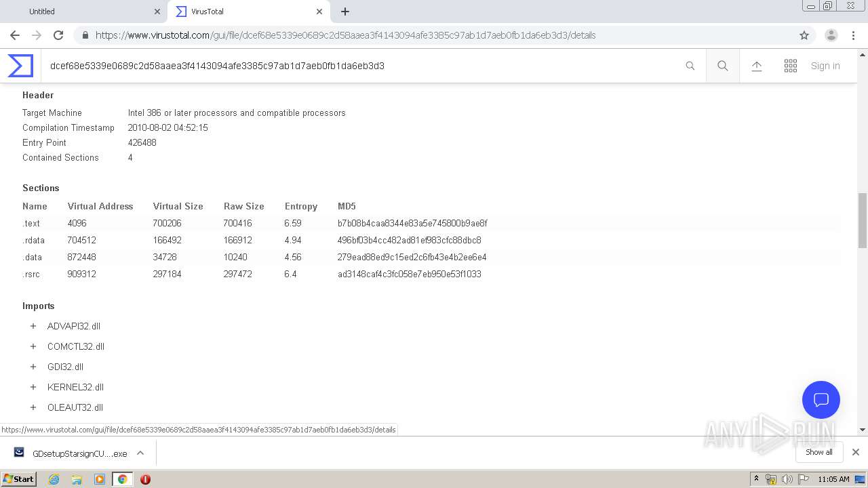Switch to the Untitled tab
Viewport: 868px width, 488px height.
(85, 12)
